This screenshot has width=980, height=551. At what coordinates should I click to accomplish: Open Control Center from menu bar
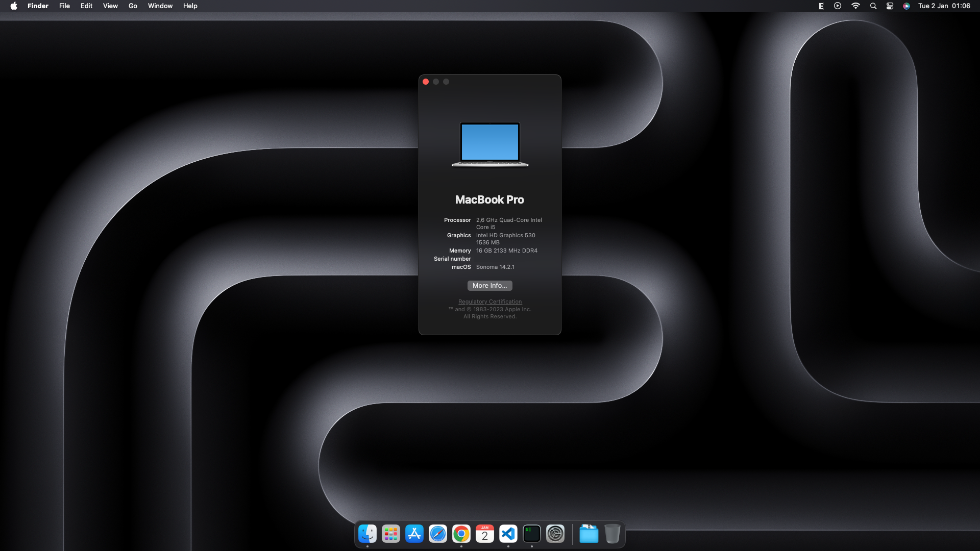point(890,6)
